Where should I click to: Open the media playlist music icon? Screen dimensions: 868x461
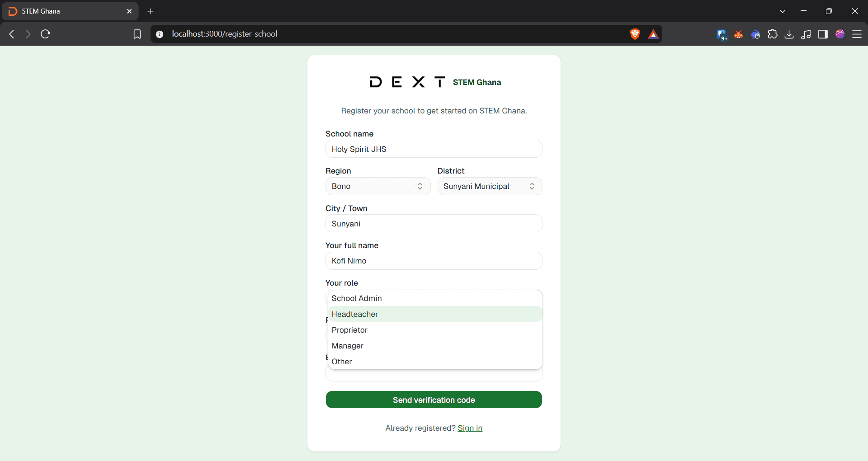tap(806, 34)
